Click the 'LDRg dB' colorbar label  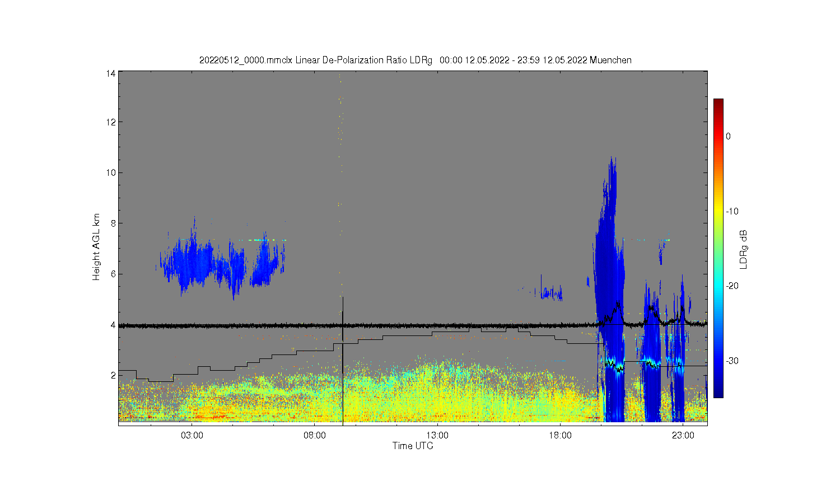click(x=744, y=249)
